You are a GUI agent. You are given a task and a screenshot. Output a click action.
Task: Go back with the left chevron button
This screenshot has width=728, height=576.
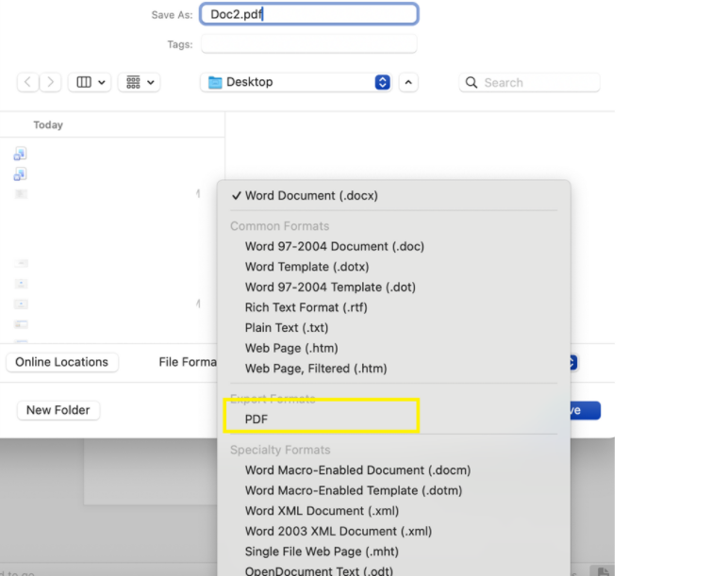(28, 83)
